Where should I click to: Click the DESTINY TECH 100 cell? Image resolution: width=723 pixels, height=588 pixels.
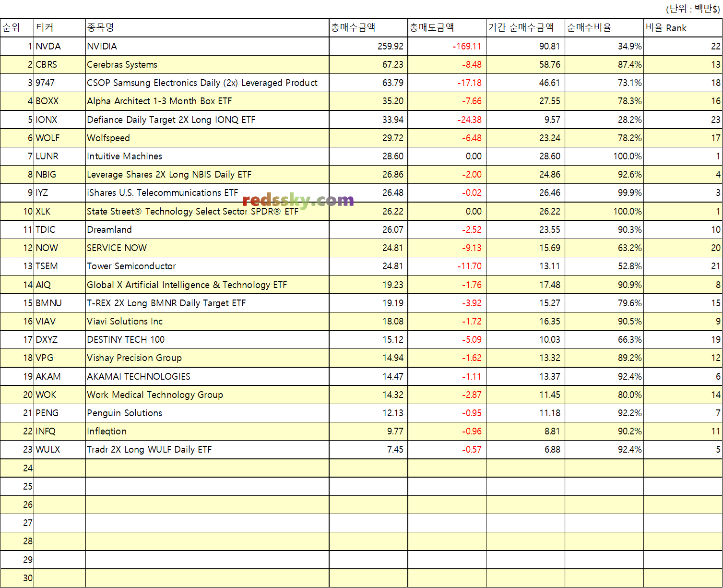207,339
